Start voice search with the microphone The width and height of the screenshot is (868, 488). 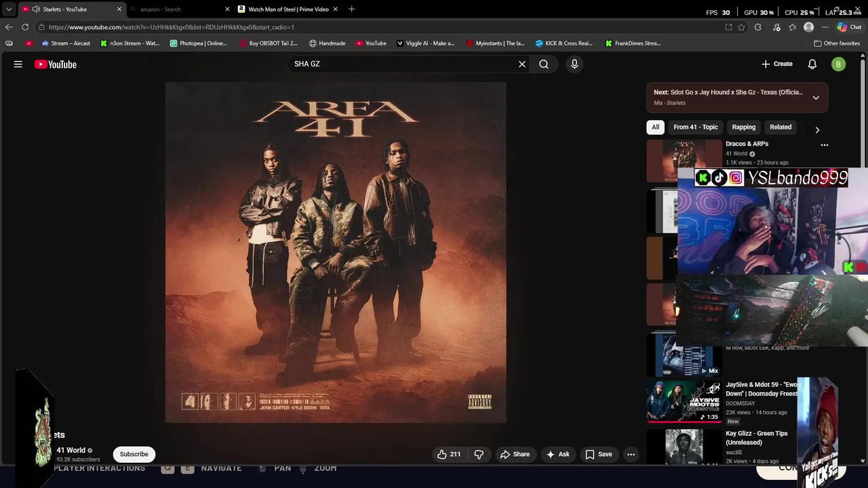[574, 64]
